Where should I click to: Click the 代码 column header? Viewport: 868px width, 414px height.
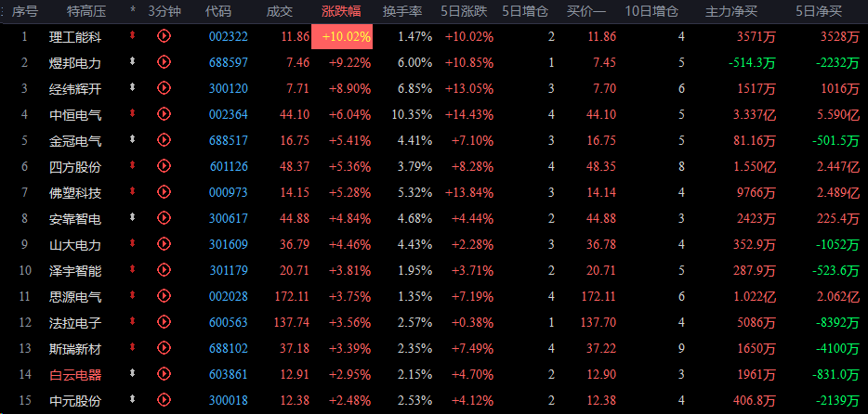point(218,11)
